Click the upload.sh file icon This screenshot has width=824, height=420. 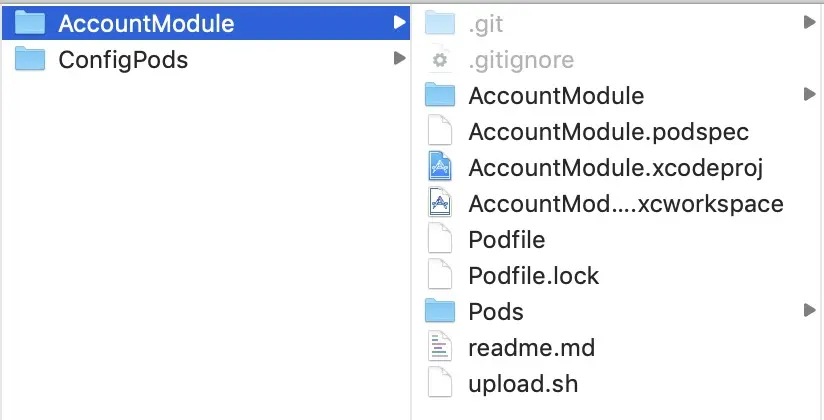(440, 383)
